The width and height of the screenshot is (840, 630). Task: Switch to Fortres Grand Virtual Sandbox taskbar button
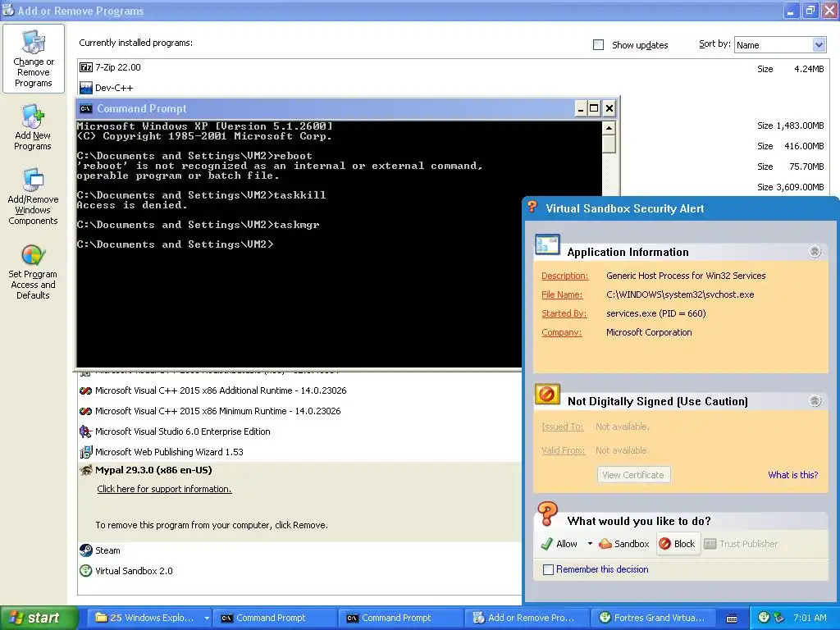pyautogui.click(x=651, y=618)
